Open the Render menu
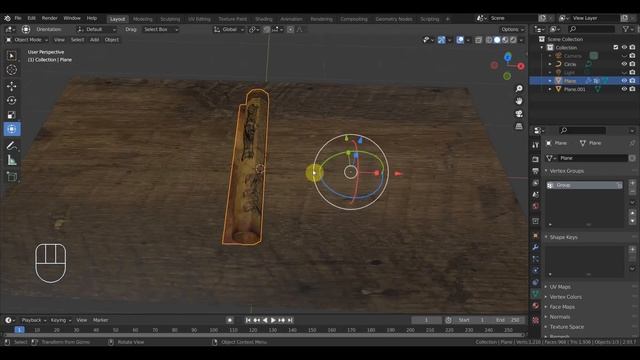Image resolution: width=640 pixels, height=360 pixels. (49, 18)
